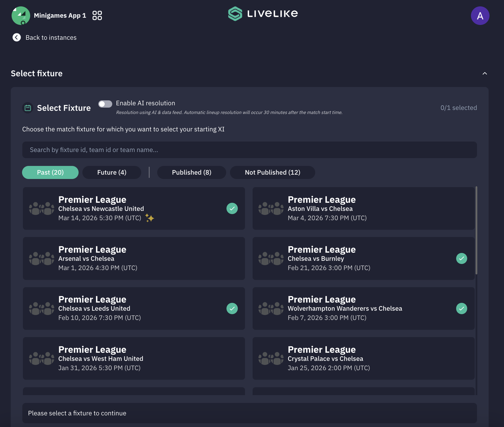Image resolution: width=504 pixels, height=427 pixels.
Task: Click the Enable AI resolution label
Action: click(x=146, y=103)
